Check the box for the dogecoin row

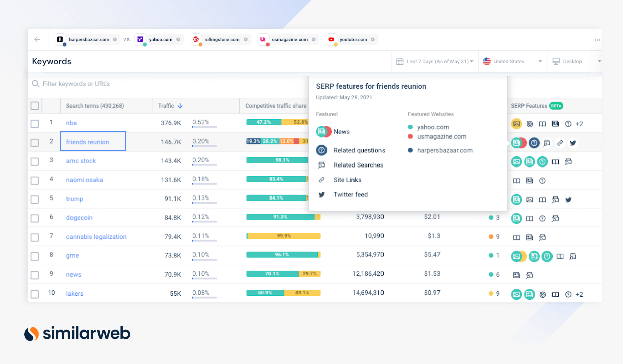[35, 218]
